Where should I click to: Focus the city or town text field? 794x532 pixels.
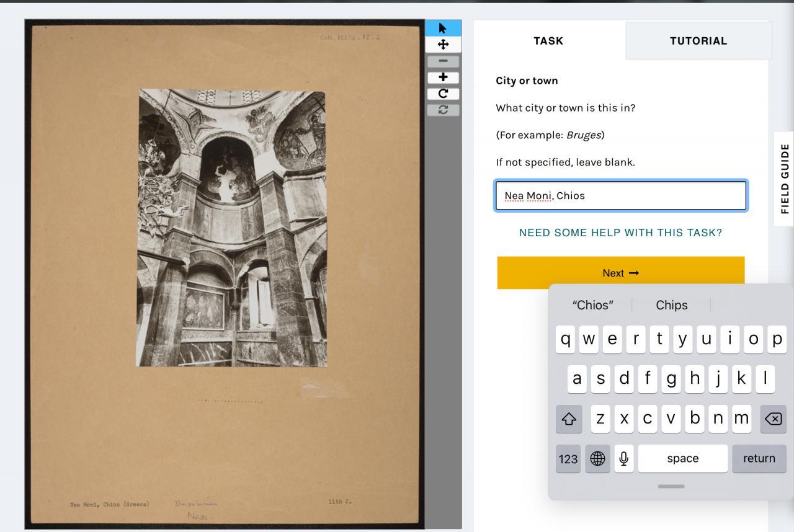(x=621, y=195)
